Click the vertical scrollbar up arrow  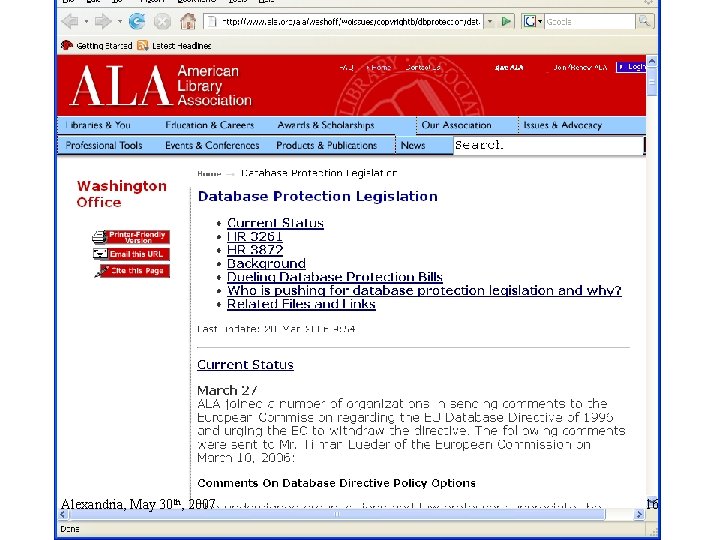pyautogui.click(x=652, y=61)
